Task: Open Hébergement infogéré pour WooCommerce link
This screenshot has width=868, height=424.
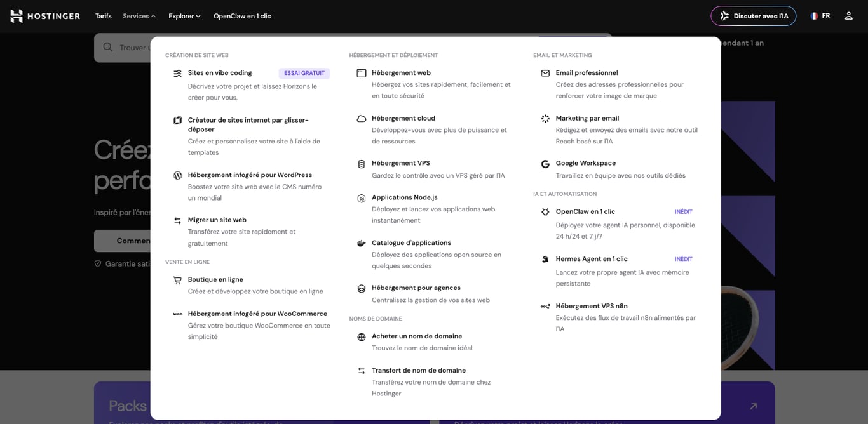Action: click(257, 314)
